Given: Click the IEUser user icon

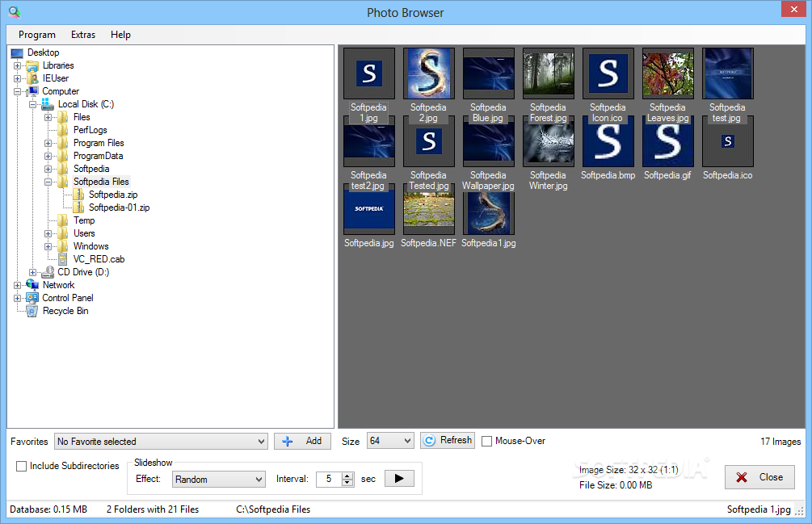Looking at the screenshot, I should coord(32,78).
